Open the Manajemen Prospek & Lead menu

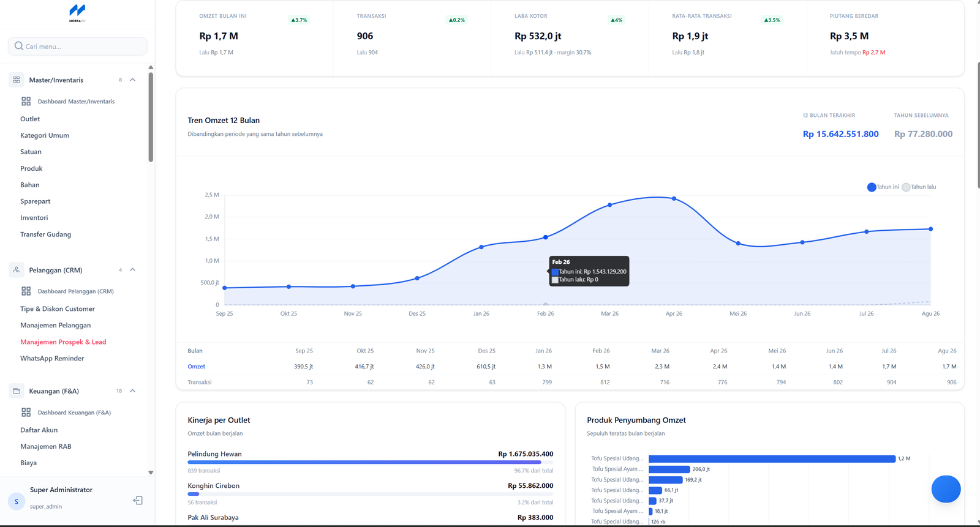(63, 342)
